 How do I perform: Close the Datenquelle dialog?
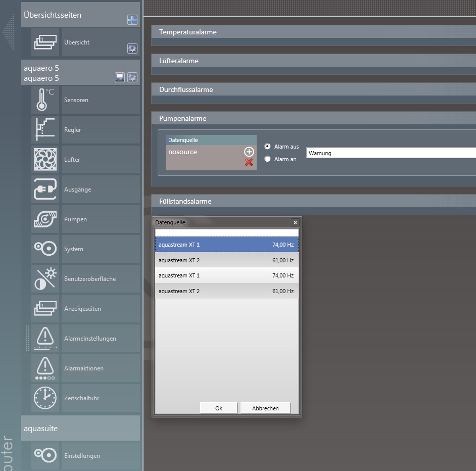(x=295, y=222)
